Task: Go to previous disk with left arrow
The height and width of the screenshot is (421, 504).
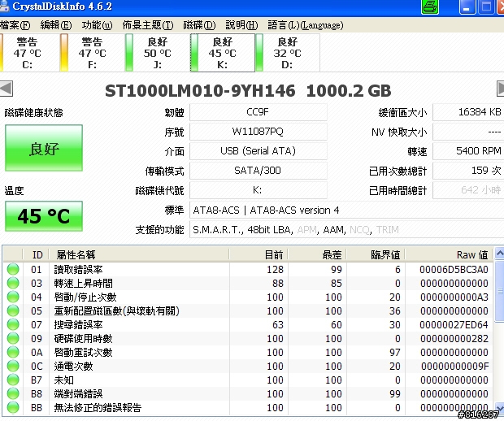Action: click(6, 89)
